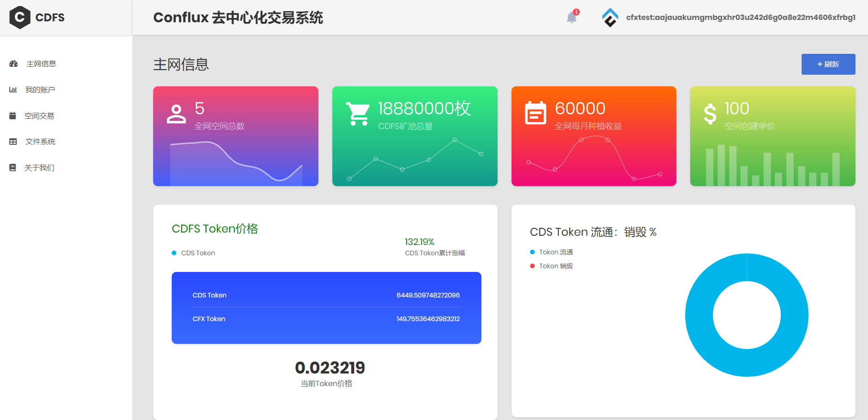Toggle Token 销毁 legend item

[x=556, y=266]
